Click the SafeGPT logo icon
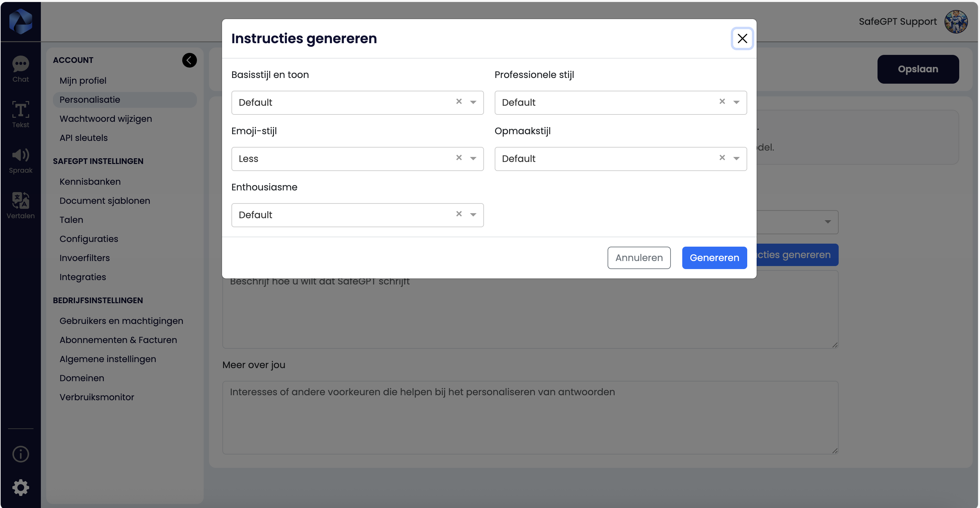This screenshot has width=980, height=508. point(20,21)
